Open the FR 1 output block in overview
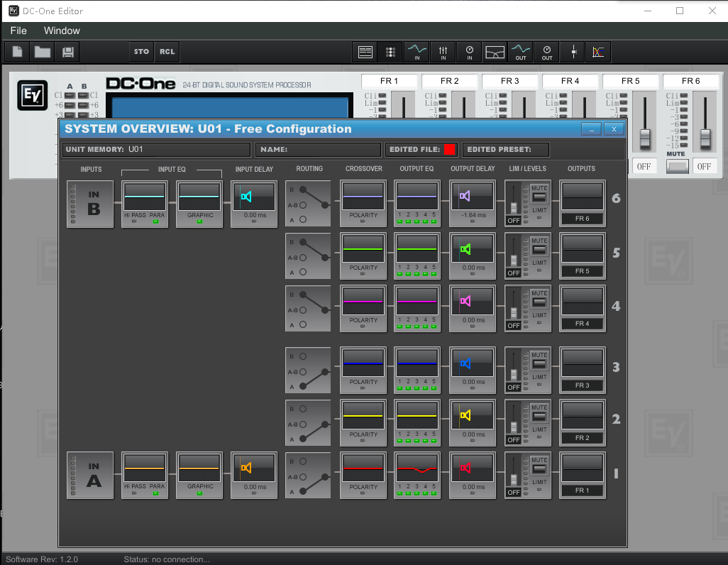 click(583, 476)
